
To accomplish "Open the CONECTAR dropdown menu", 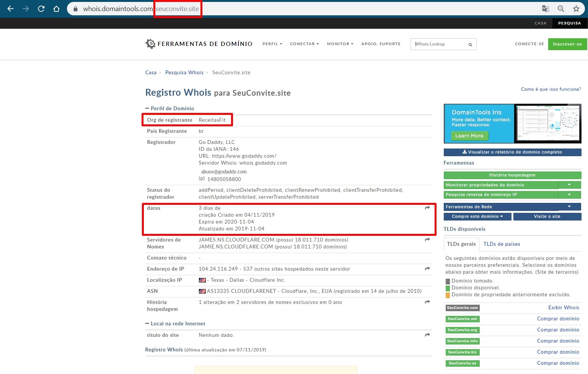I will click(x=304, y=44).
